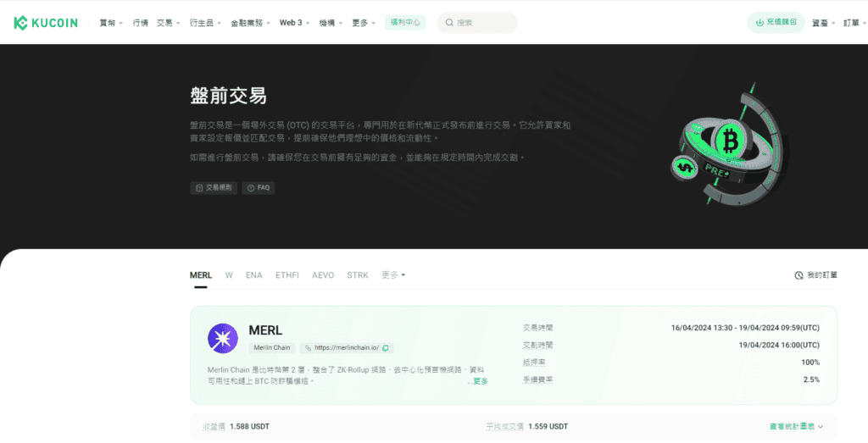
Task: Click the search magnifier icon
Action: (x=448, y=23)
